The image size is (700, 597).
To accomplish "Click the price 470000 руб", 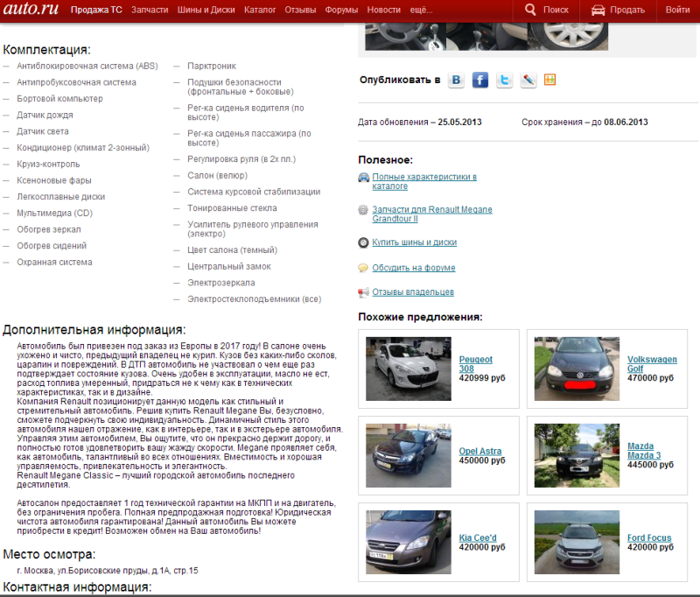I will tap(650, 378).
